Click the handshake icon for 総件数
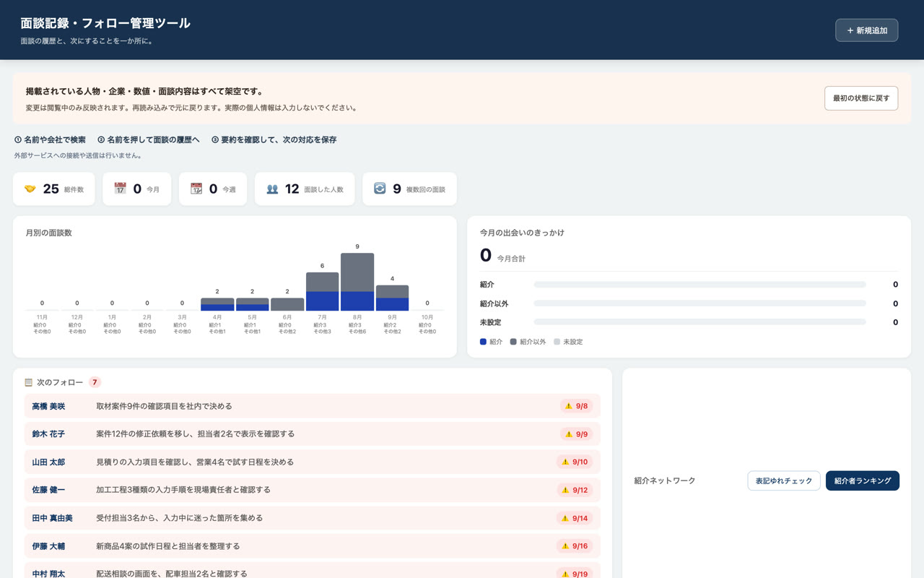This screenshot has width=924, height=578. click(x=30, y=189)
